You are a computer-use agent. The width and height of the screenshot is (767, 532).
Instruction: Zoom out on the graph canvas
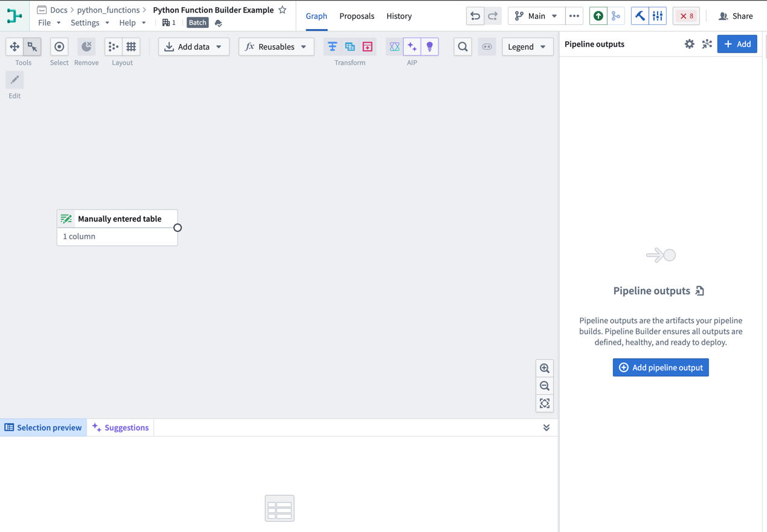coord(545,386)
